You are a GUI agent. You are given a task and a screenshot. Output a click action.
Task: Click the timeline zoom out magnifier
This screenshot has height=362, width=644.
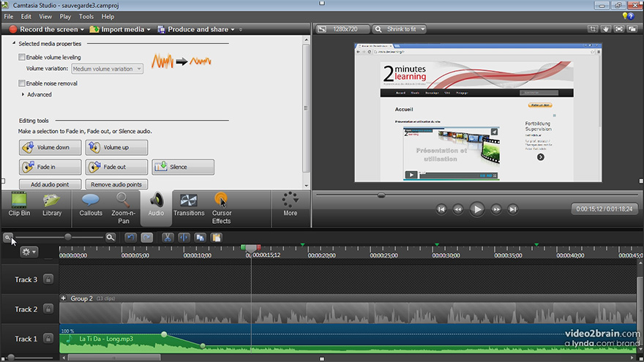(8, 237)
